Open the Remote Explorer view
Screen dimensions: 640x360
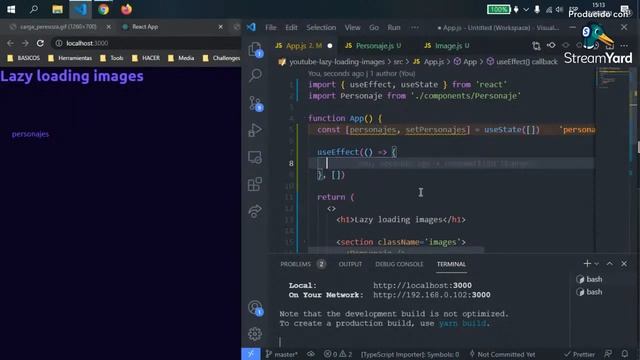coord(255,157)
